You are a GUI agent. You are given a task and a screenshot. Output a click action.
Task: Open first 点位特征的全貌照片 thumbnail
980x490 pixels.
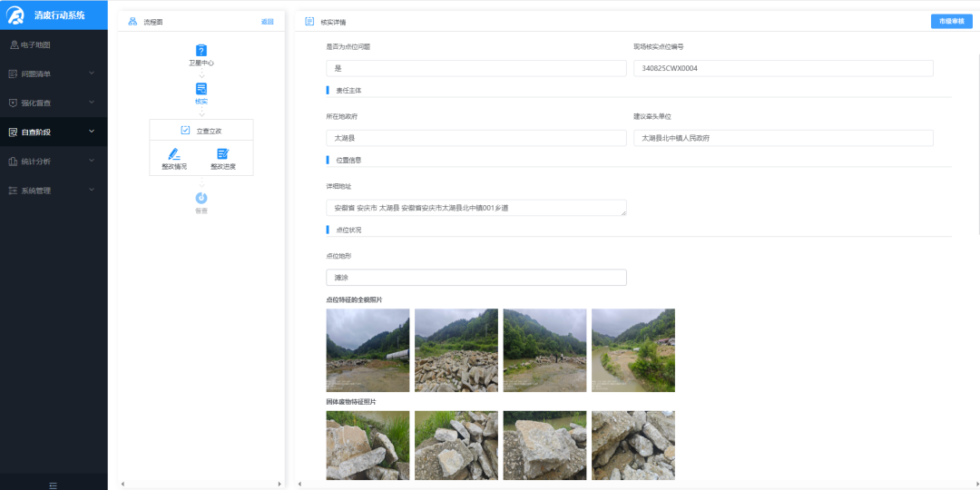367,350
